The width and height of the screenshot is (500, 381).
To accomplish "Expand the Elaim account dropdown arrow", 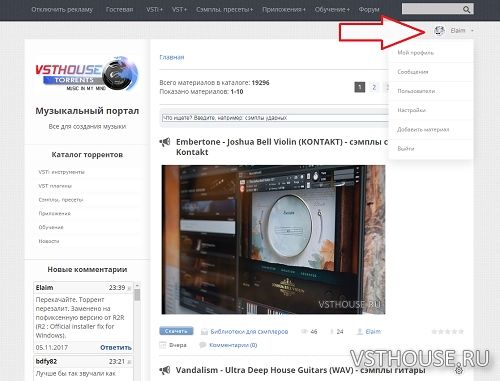I will (x=472, y=31).
